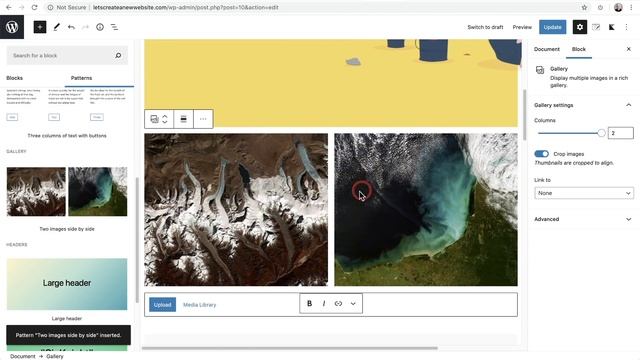640x360 pixels.
Task: Click the gallery Upload button
Action: tap(162, 304)
